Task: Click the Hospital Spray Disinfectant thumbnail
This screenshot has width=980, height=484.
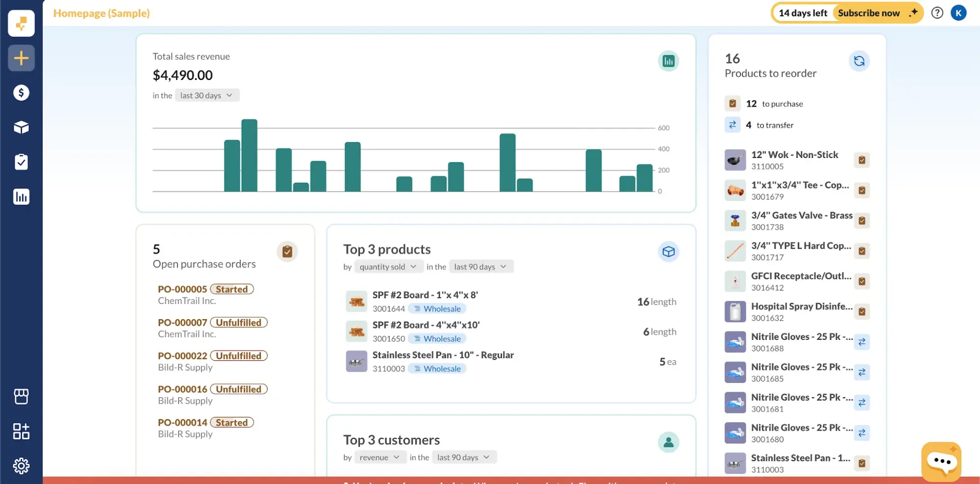Action: tap(735, 311)
